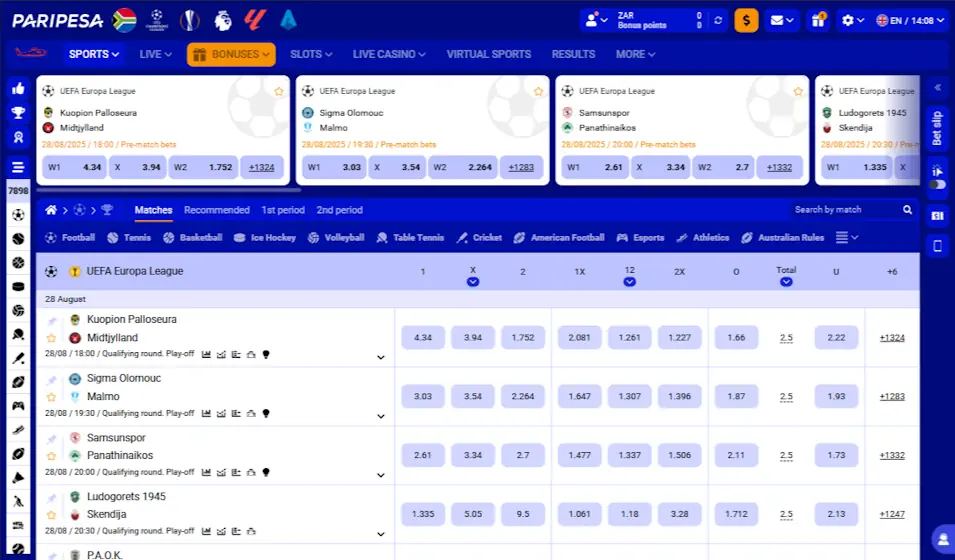Open the Premier League lion shortcut icon

point(223,20)
